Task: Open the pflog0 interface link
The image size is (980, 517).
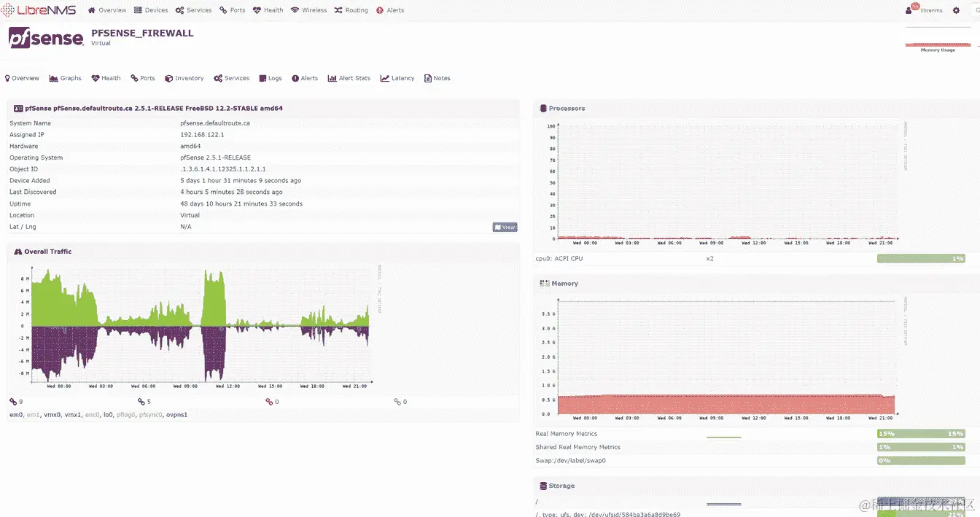Action: click(126, 415)
